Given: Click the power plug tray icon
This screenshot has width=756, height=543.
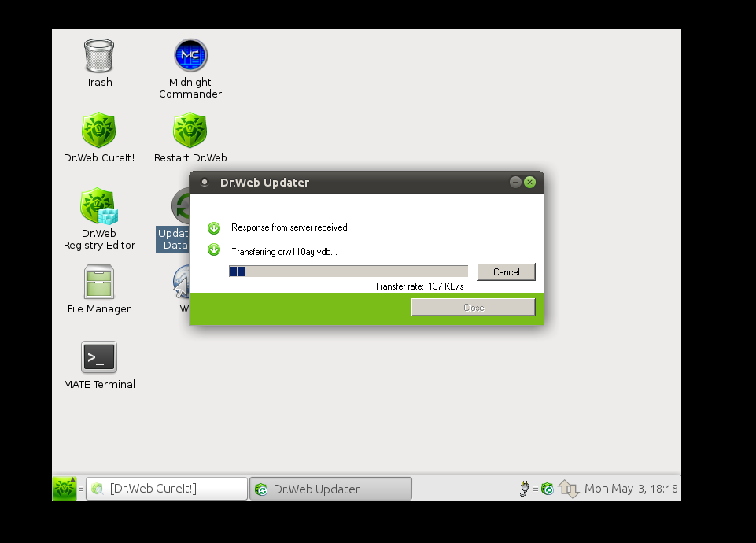Looking at the screenshot, I should pos(524,489).
